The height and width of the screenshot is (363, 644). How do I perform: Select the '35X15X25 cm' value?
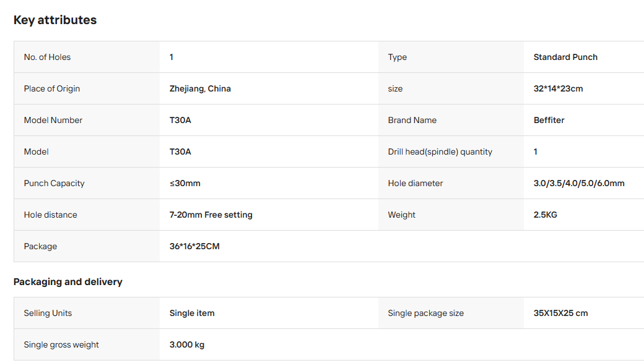(560, 314)
